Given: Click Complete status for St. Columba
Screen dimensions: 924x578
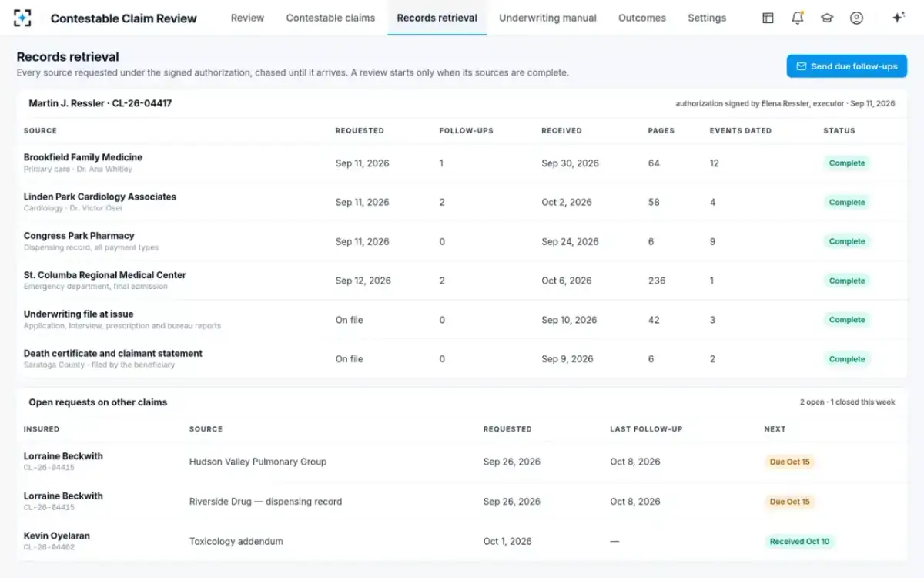Looking at the screenshot, I should pyautogui.click(x=847, y=281).
